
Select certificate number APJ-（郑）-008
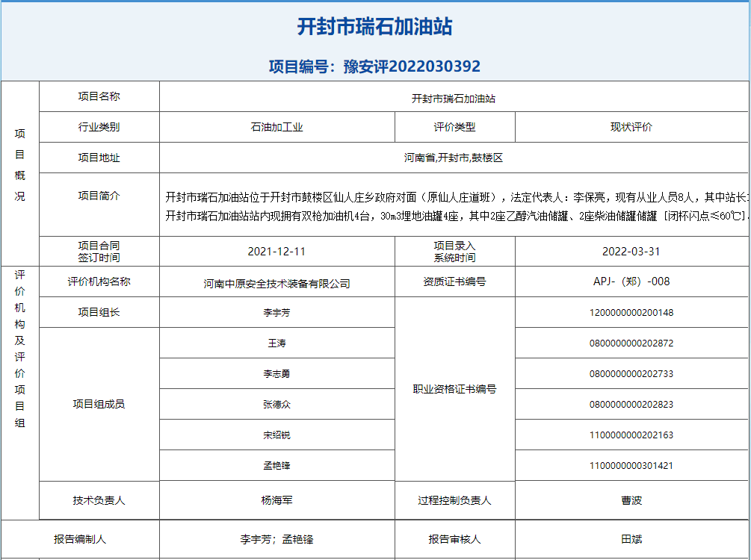click(631, 281)
